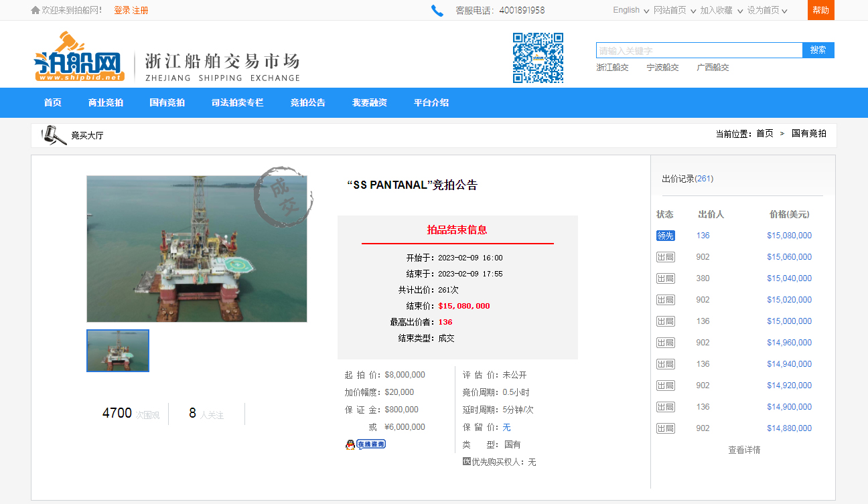Select 商业竞拍 in the main menu
The image size is (868, 504).
click(105, 102)
